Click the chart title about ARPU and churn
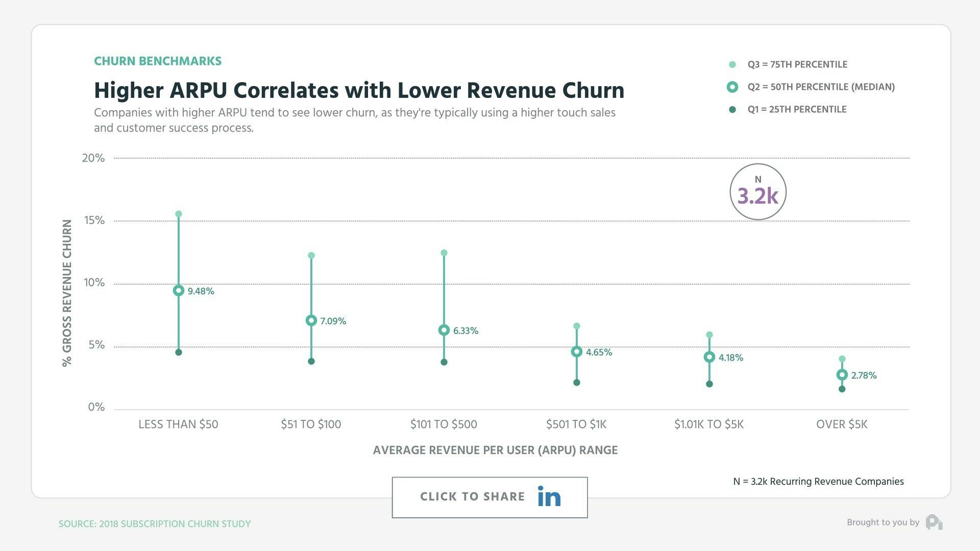The image size is (980, 551). (359, 90)
